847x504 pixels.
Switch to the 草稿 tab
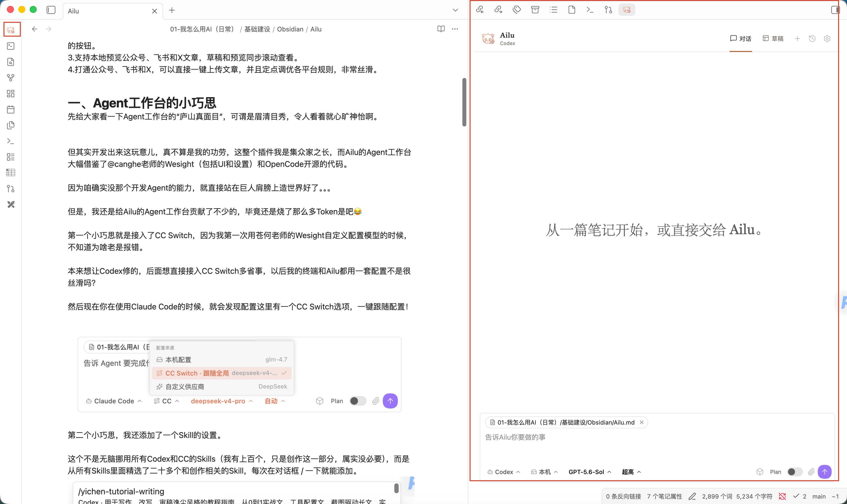773,39
